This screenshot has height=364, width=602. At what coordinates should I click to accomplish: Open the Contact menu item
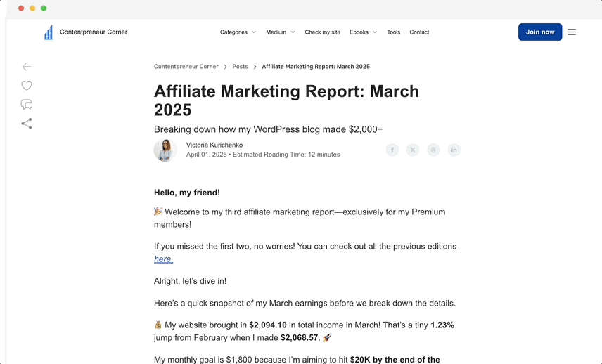[419, 32]
